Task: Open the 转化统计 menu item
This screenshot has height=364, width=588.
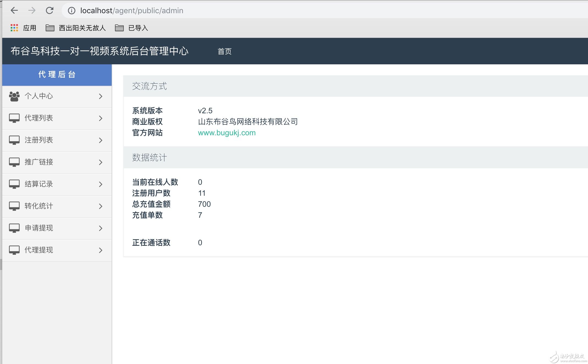Action: (57, 206)
